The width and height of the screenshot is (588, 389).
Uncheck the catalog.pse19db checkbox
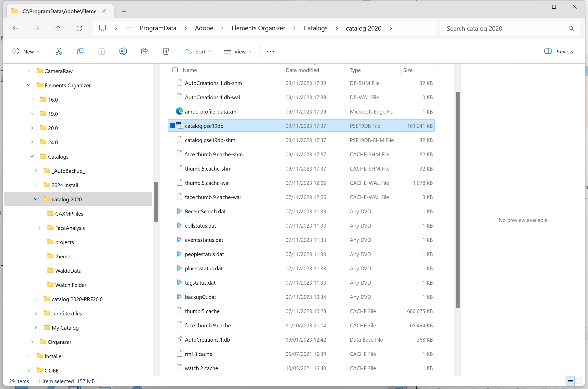click(x=172, y=126)
